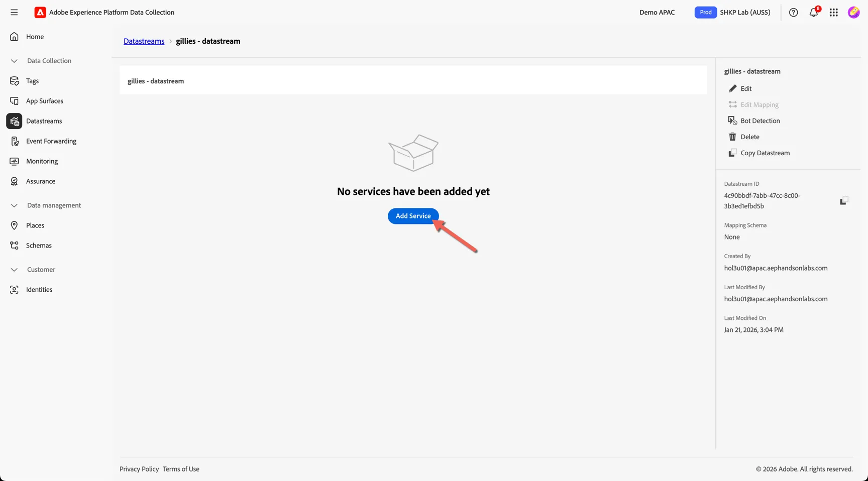The width and height of the screenshot is (868, 481).
Task: Click the Assurance icon
Action: (x=14, y=181)
